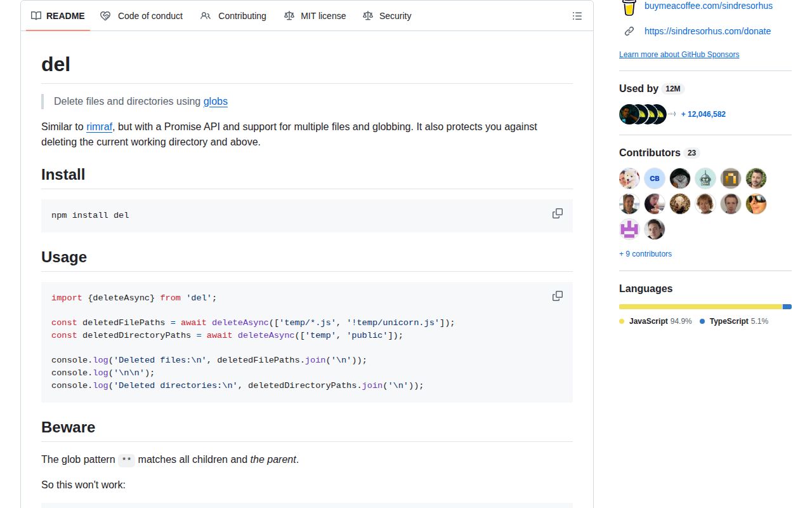Click the heart-hand icon on Code of conduct
The width and height of the screenshot is (812, 508).
pyautogui.click(x=105, y=16)
